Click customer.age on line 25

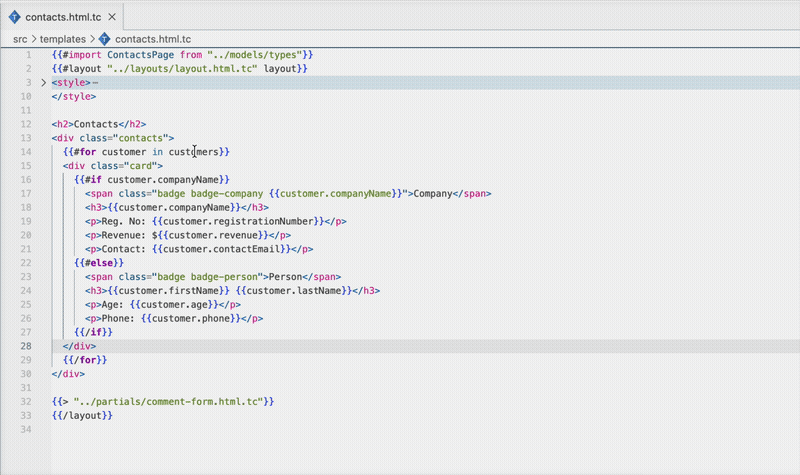[174, 304]
